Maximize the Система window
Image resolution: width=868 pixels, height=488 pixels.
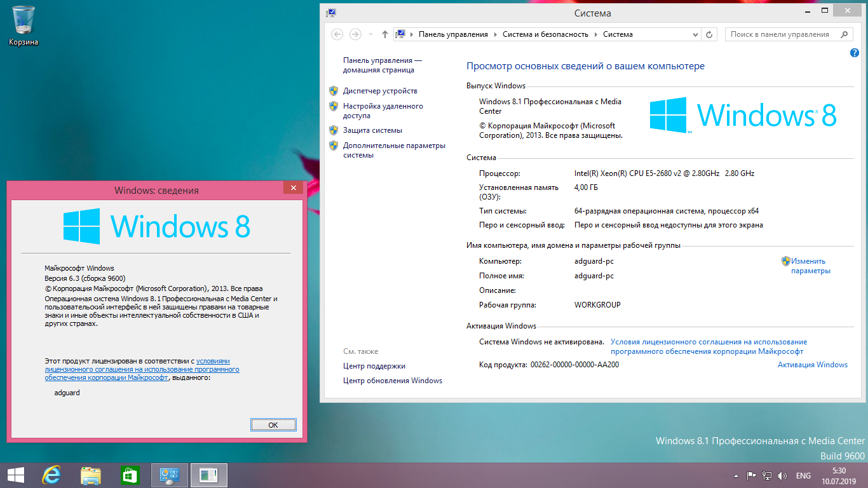(x=825, y=10)
